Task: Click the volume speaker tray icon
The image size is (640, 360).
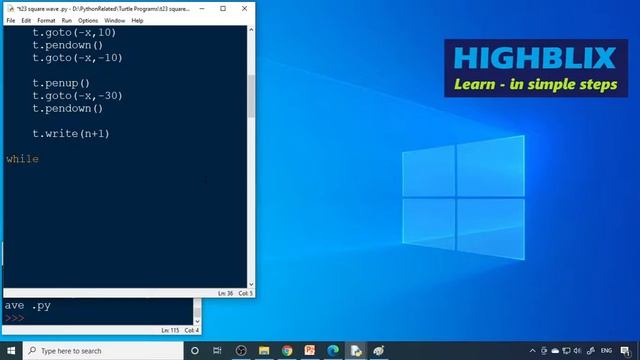Action: pyautogui.click(x=577, y=351)
